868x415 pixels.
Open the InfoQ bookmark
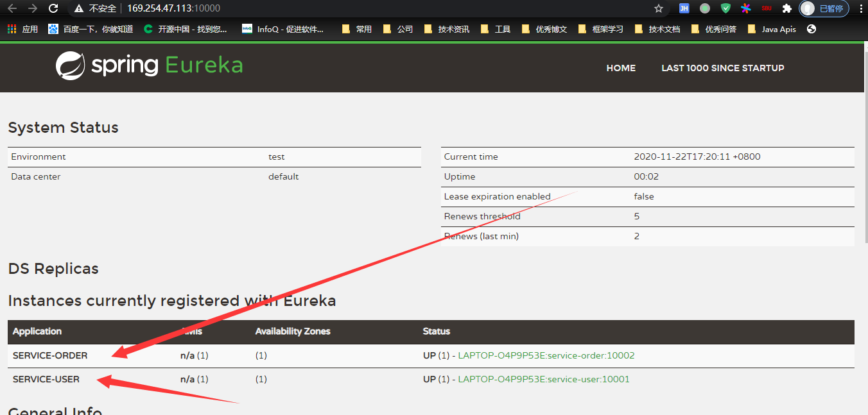(x=283, y=29)
